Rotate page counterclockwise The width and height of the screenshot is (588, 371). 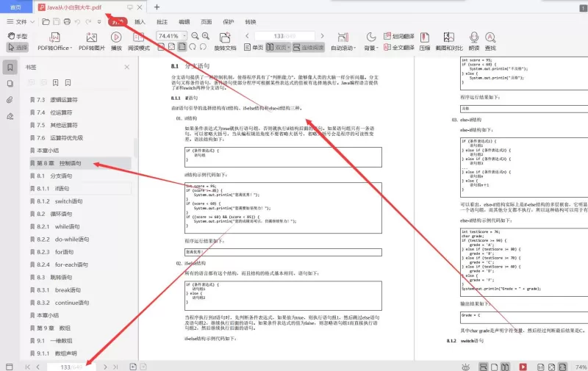tap(203, 47)
